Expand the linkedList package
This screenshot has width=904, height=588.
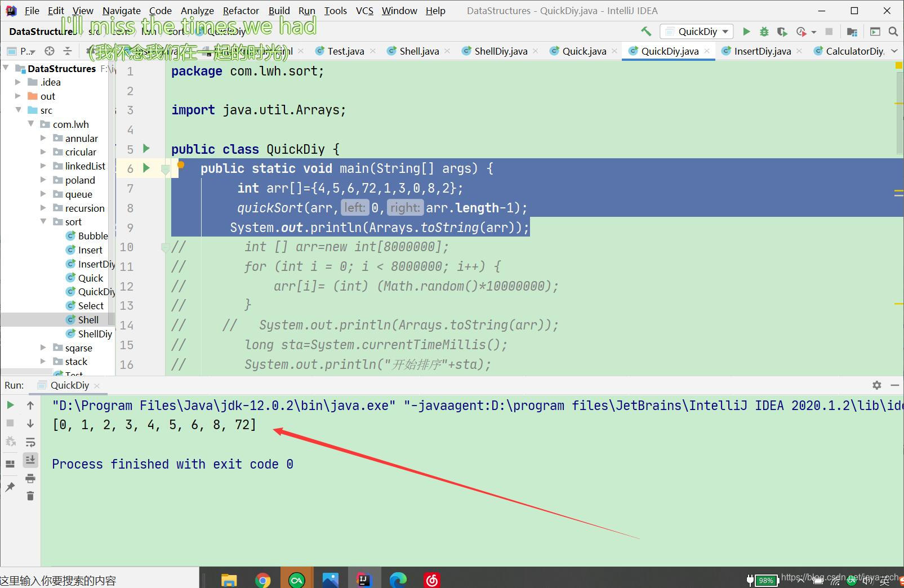pos(43,166)
